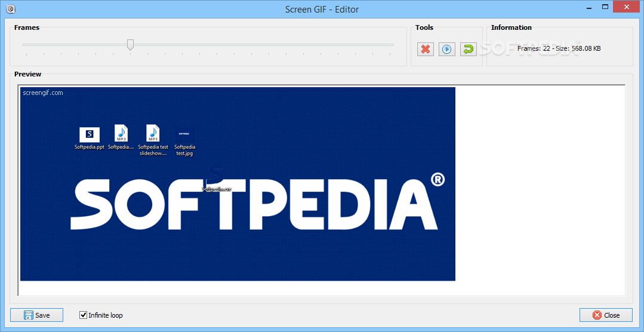Viewport: 644px width, 332px height.
Task: Click the screengif.com watermark text in preview
Action: pyautogui.click(x=43, y=93)
